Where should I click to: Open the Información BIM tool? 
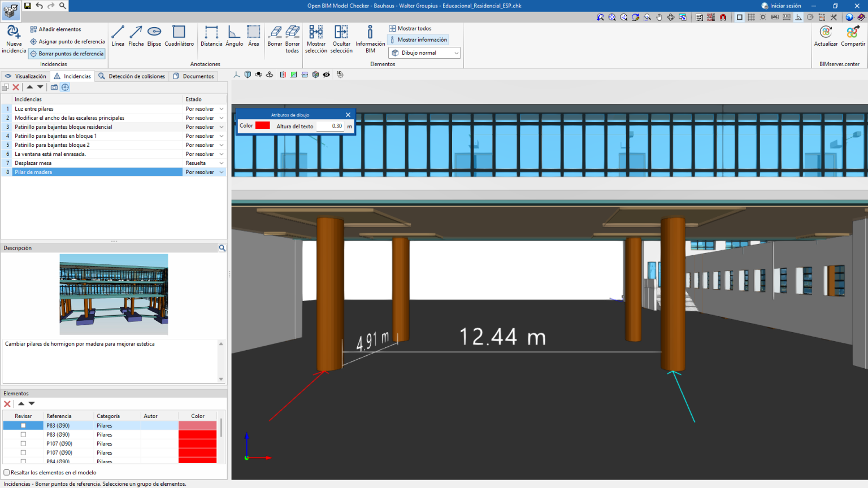click(370, 38)
